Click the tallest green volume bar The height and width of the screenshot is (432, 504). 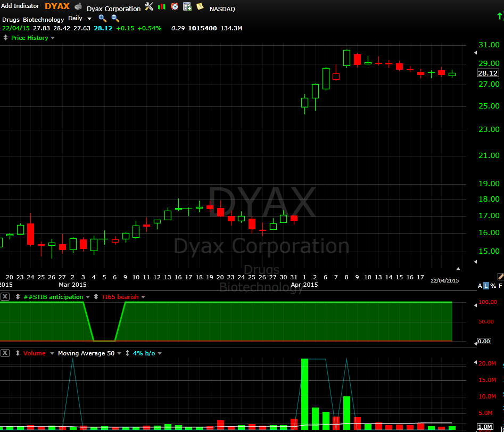coord(304,394)
